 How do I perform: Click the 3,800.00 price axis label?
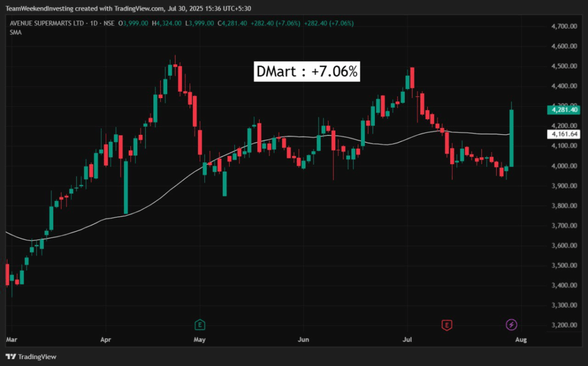pyautogui.click(x=564, y=206)
